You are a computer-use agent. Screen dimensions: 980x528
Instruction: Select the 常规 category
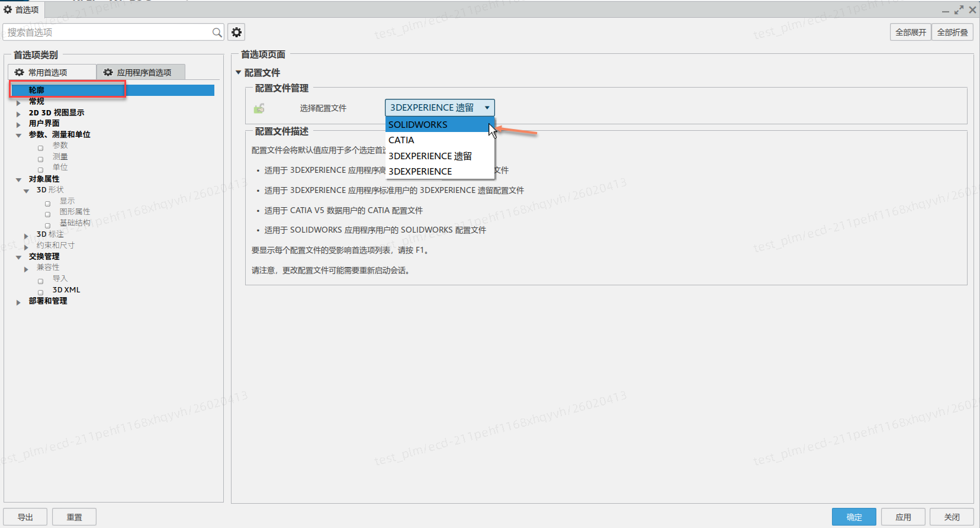[37, 101]
